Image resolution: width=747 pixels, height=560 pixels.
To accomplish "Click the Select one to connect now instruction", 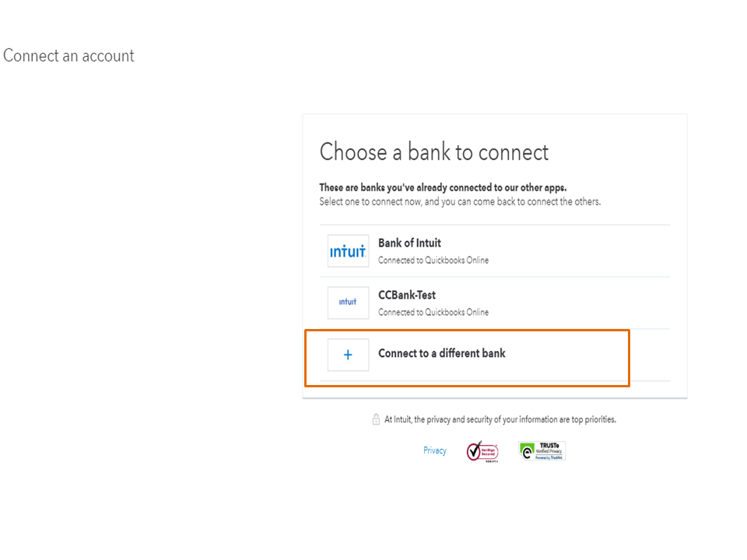I will [460, 201].
